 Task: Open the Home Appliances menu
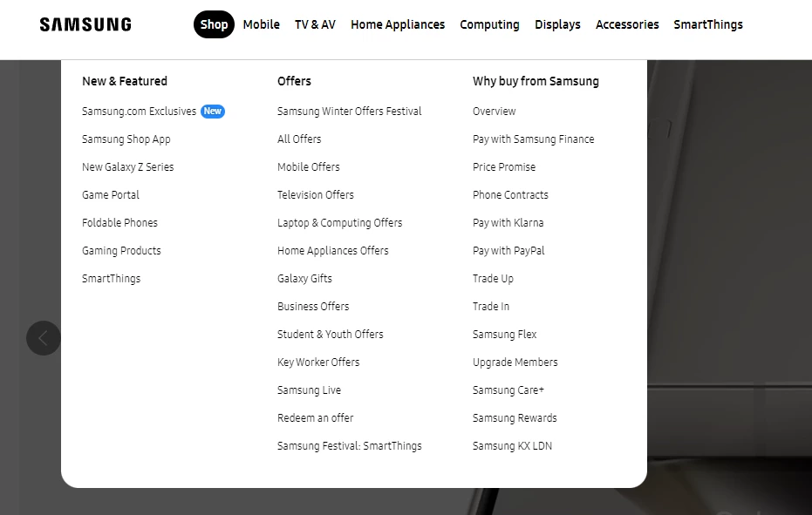[x=398, y=24]
